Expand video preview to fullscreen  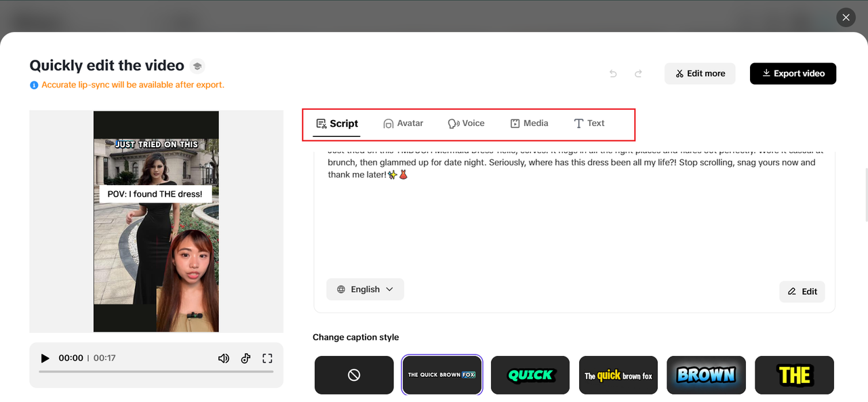tap(267, 358)
